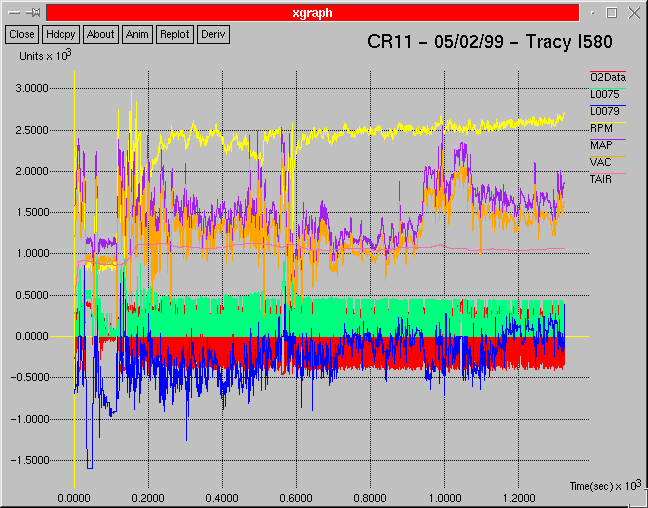The width and height of the screenshot is (648, 508).
Task: Replot the graph
Action: (174, 34)
